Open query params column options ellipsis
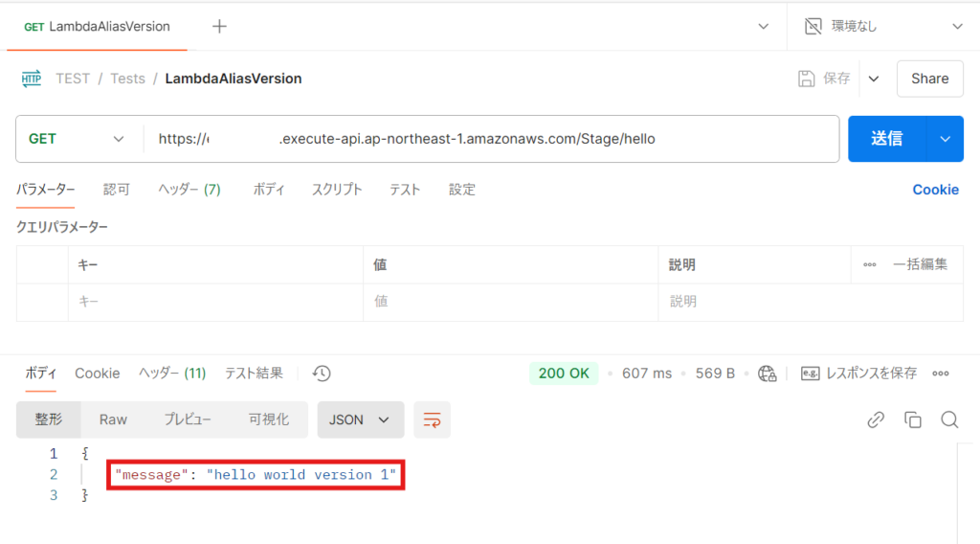 click(x=869, y=264)
